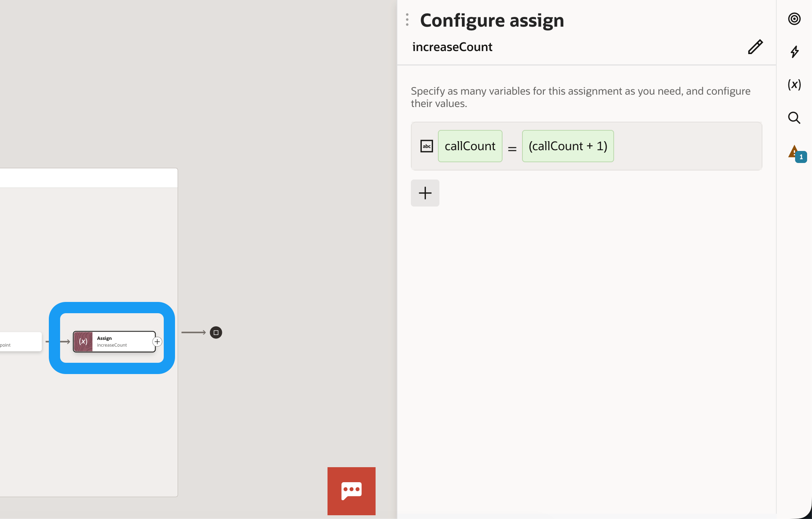Screen dimensions: 812x519
Task: Click the plus circle on the Assign node
Action: 157,342
